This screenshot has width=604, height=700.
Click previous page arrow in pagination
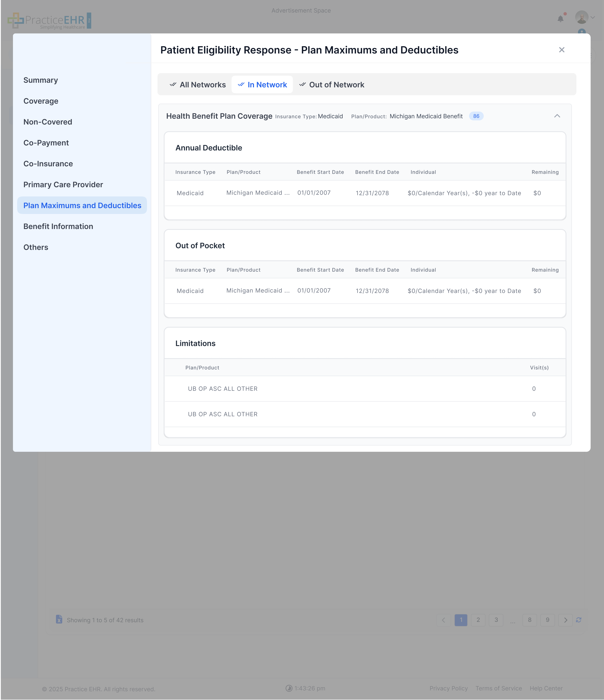[443, 620]
